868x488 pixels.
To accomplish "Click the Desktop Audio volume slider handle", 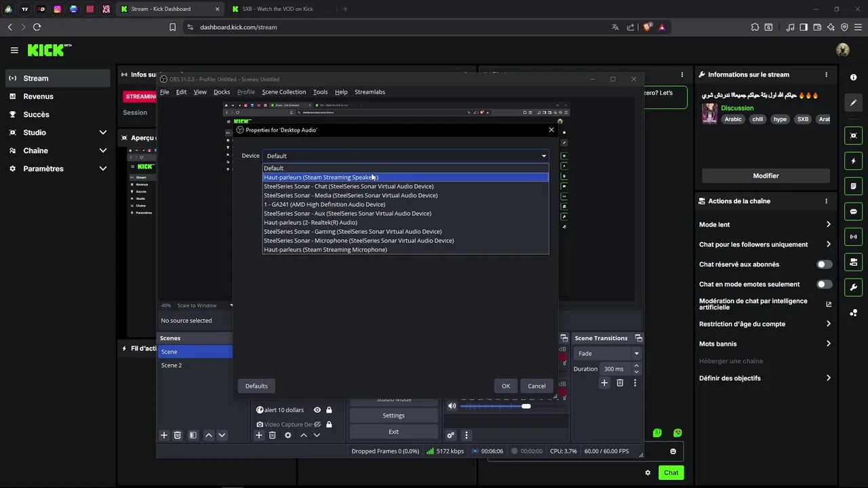I will (526, 406).
